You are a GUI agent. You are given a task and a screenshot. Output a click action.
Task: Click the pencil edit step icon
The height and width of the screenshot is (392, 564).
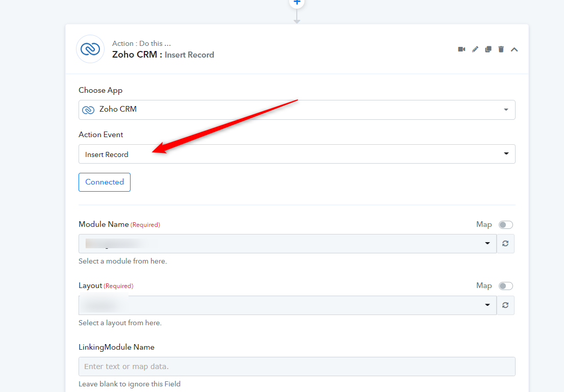(475, 49)
